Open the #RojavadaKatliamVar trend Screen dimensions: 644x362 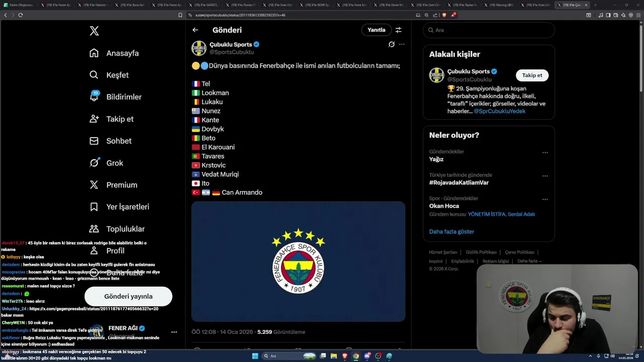(x=459, y=183)
